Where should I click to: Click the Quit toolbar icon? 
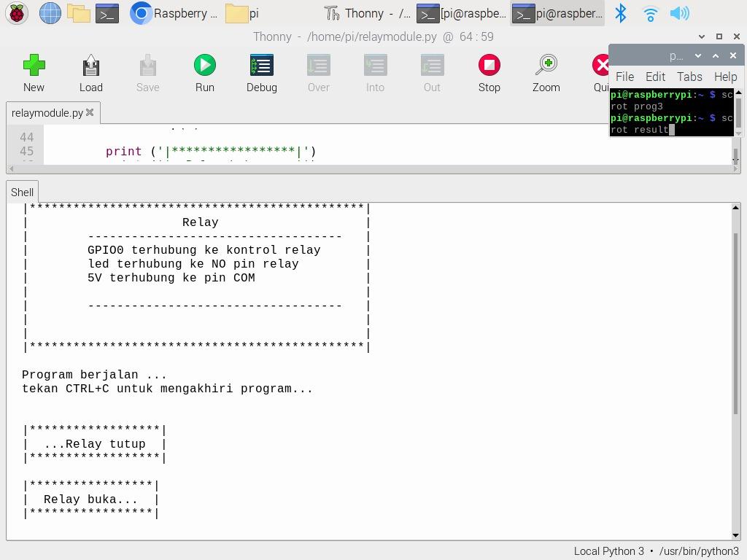click(x=600, y=74)
